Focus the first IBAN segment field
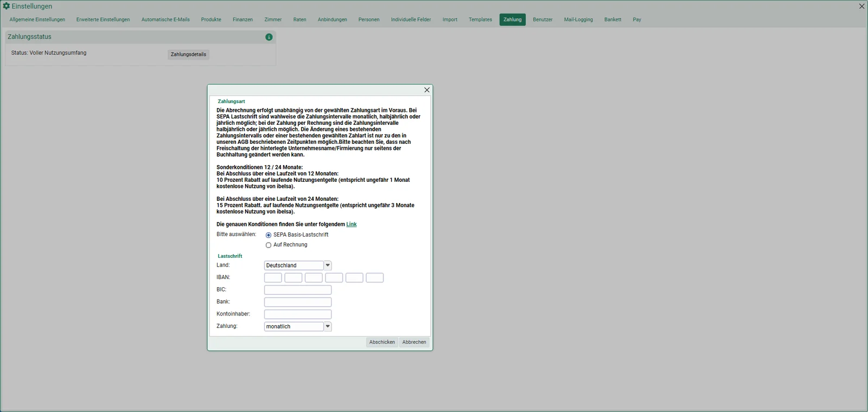Viewport: 868px width, 412px height. pos(273,278)
